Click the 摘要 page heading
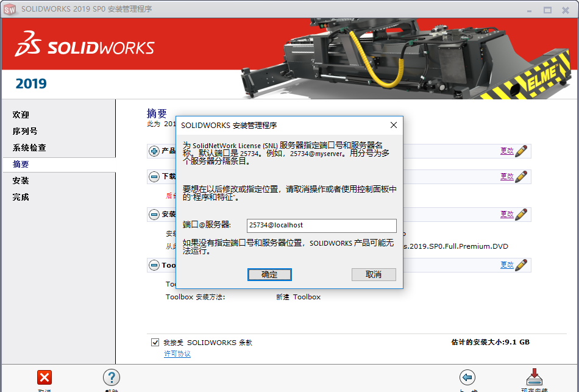Image resolution: width=579 pixels, height=392 pixels. tap(157, 113)
